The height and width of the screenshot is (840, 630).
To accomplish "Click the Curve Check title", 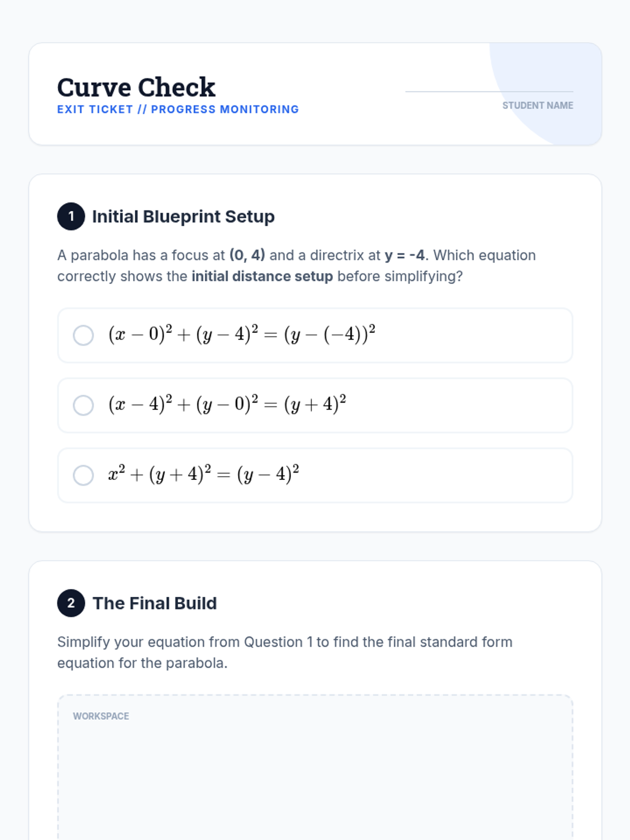I will pyautogui.click(x=136, y=87).
